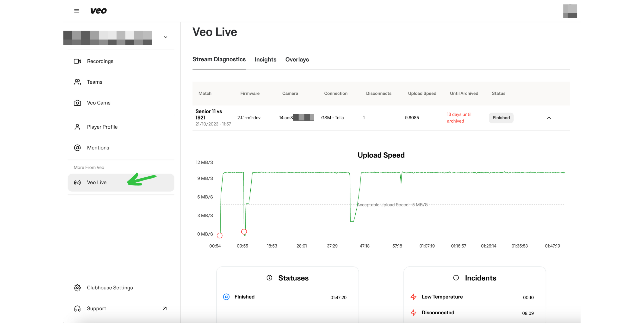644x323 pixels.
Task: Click the red marker near 09:55
Action: click(x=244, y=232)
